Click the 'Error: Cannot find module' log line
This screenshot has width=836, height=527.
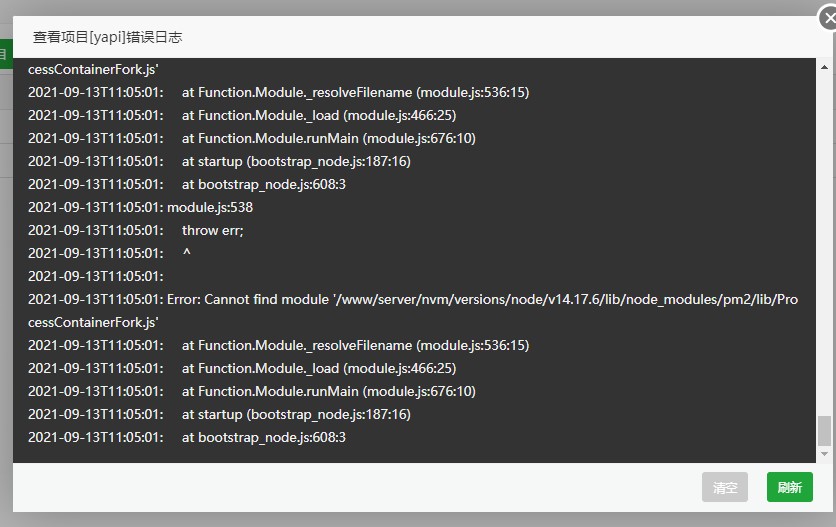(413, 299)
